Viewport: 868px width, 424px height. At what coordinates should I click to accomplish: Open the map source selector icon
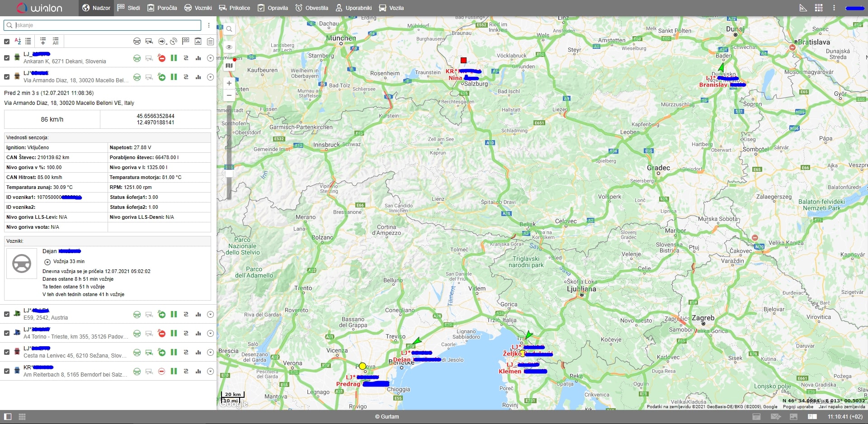229,65
